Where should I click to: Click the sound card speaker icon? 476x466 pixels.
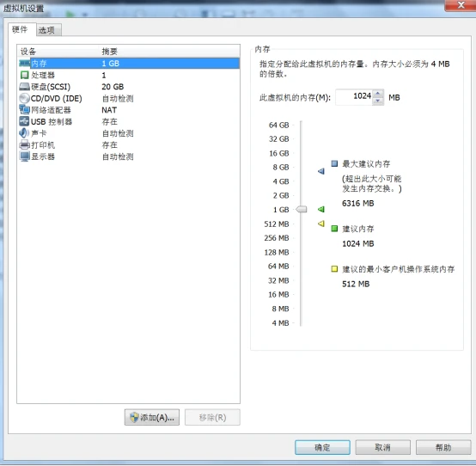[x=24, y=133]
